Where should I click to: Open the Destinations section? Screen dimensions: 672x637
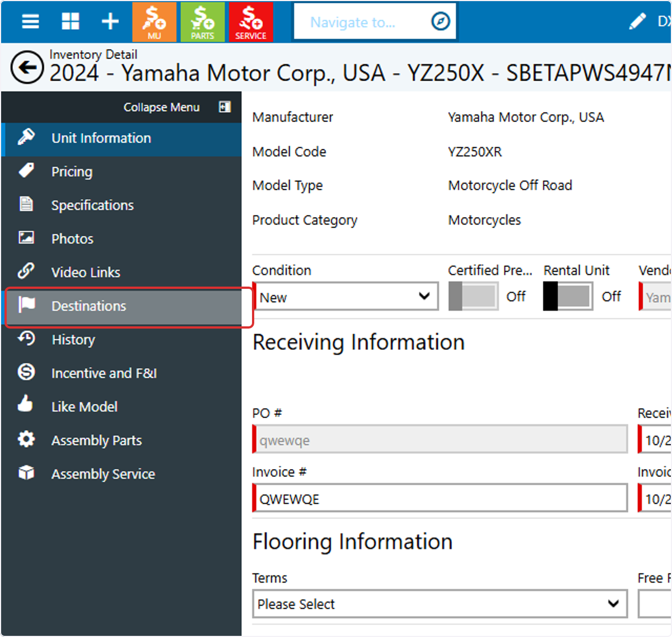pos(122,306)
